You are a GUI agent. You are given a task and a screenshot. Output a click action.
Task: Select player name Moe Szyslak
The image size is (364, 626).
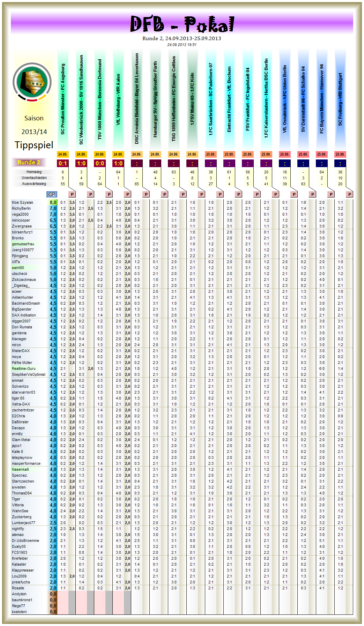coord(23,202)
